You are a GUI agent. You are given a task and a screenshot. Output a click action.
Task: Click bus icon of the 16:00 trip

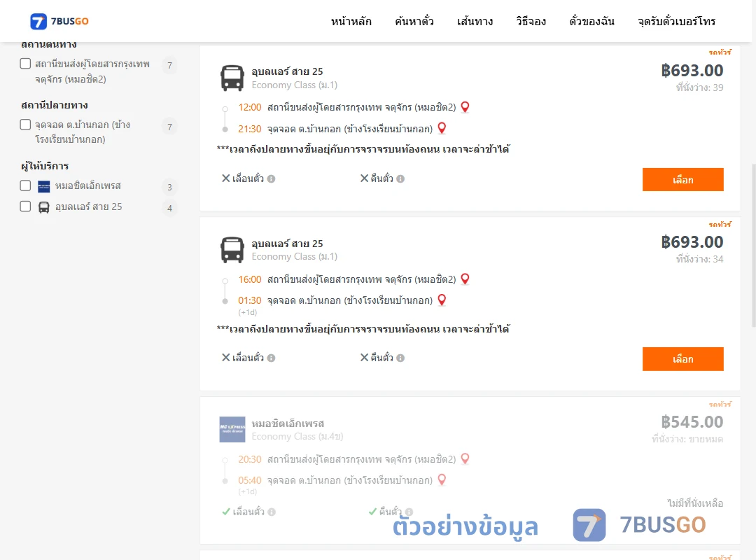[x=232, y=249]
